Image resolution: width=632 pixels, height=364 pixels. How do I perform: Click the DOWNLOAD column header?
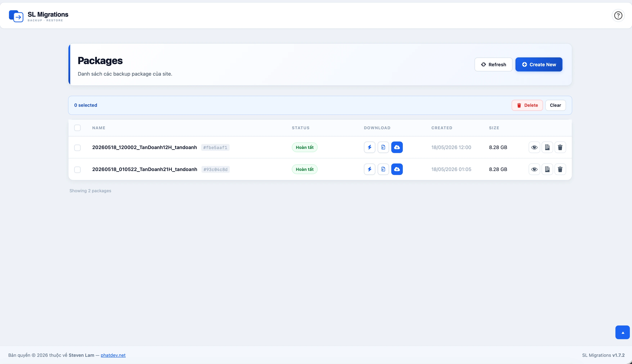(x=377, y=128)
